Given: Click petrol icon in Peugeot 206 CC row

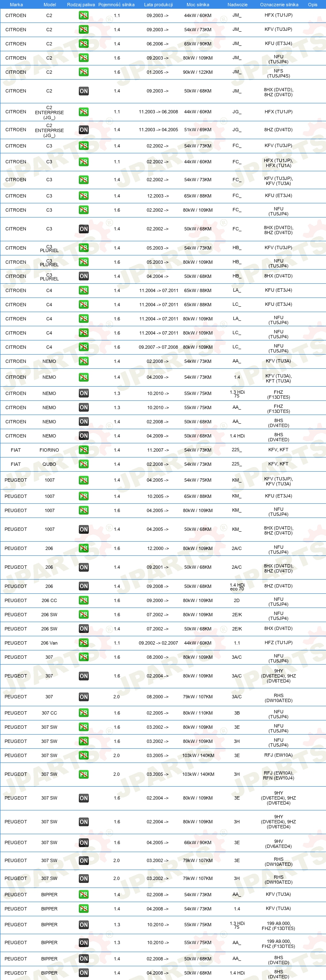Looking at the screenshot, I should pyautogui.click(x=84, y=600).
